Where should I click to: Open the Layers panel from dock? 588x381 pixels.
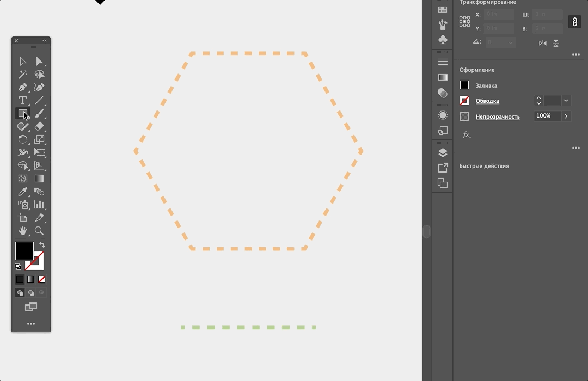click(x=443, y=152)
